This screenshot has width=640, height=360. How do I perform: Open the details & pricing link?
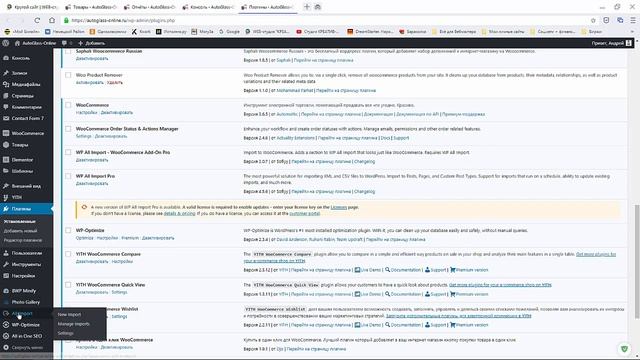point(180,213)
